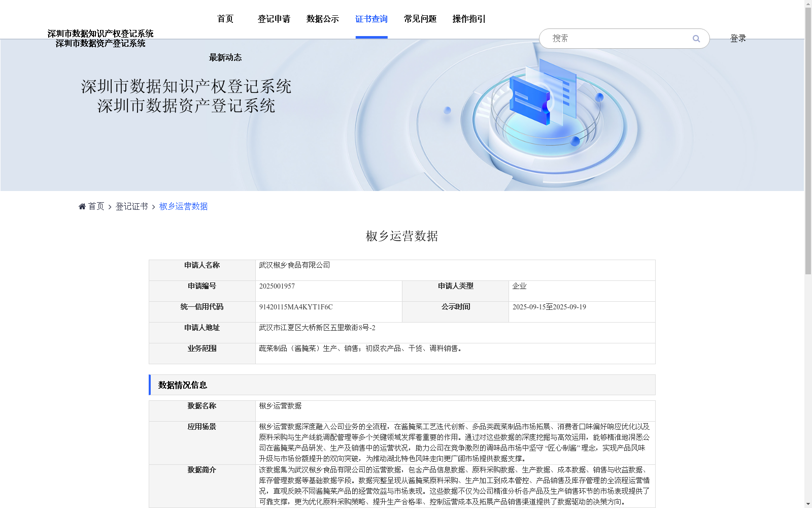812x508 pixels.
Task: Click the 应用场景 description paragraph
Action: coord(454,442)
